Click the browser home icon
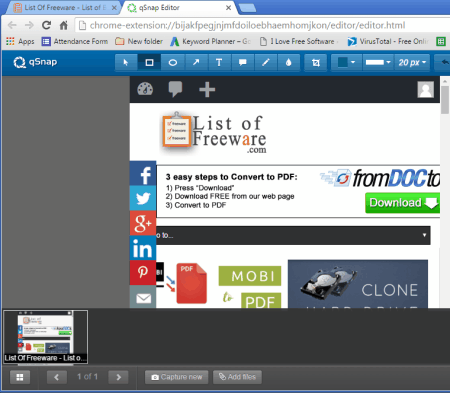 (63, 25)
